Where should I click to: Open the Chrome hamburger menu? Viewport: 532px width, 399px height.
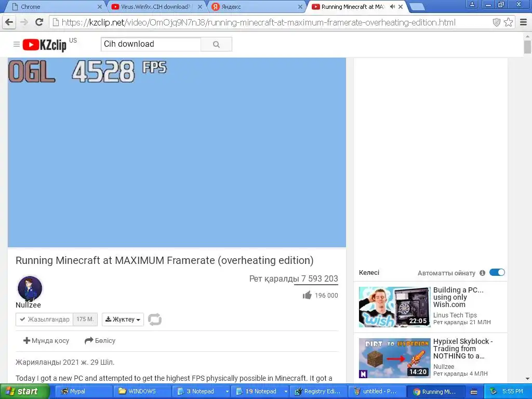(x=523, y=22)
